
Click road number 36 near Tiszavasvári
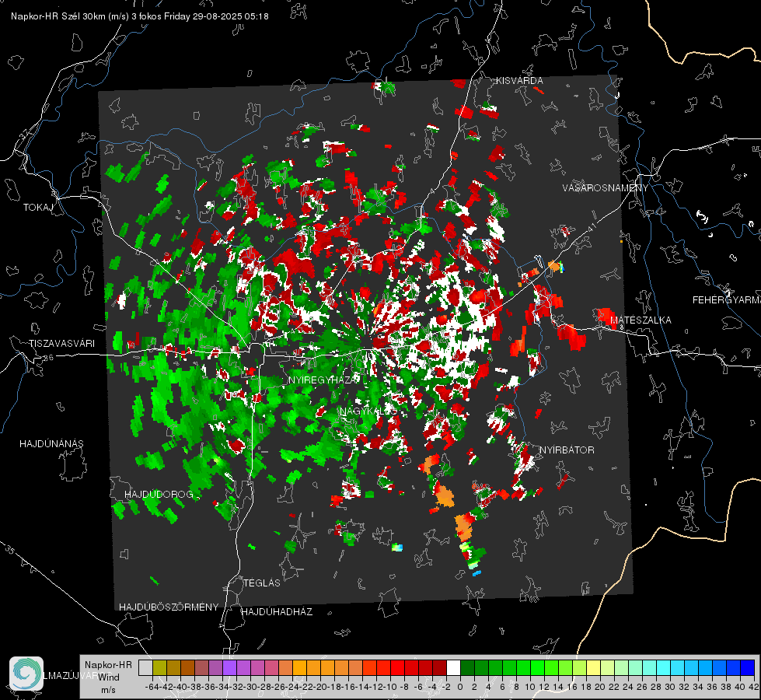pyautogui.click(x=48, y=358)
